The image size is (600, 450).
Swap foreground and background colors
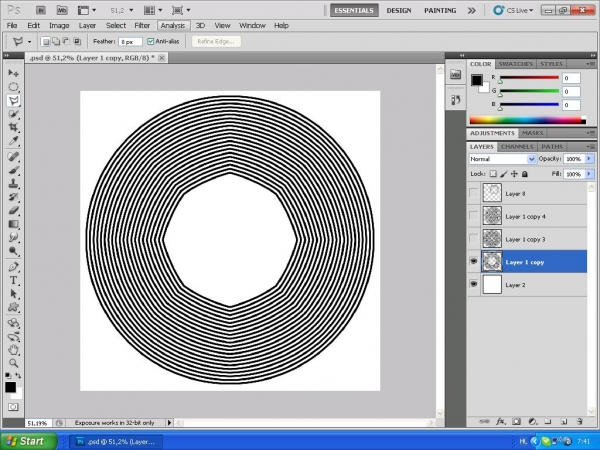click(18, 376)
